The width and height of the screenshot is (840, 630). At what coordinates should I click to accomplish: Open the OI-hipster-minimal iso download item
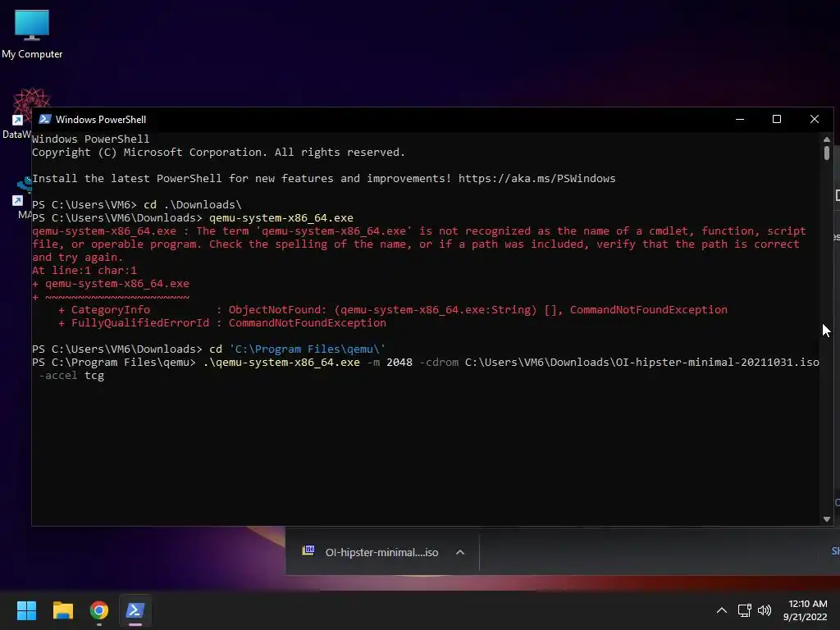tap(381, 552)
